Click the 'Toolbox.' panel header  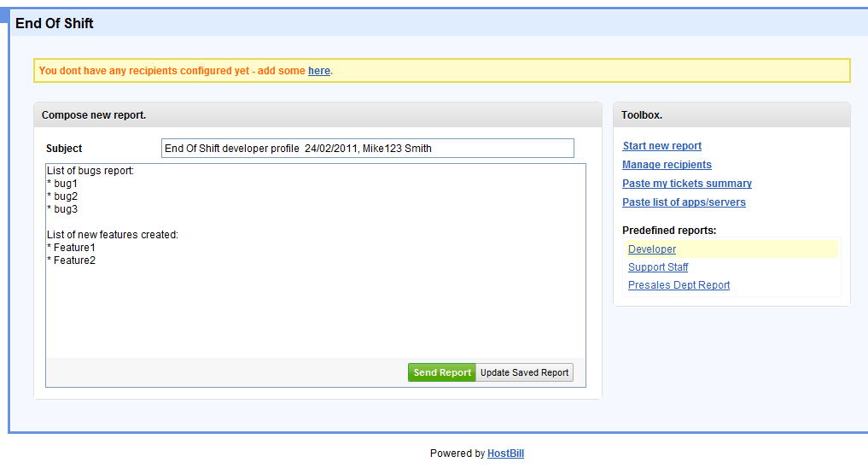point(642,114)
